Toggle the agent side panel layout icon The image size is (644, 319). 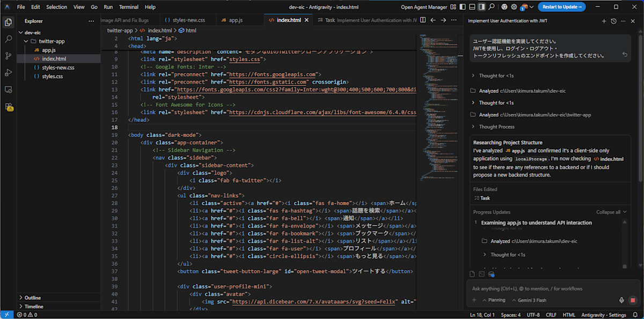(x=481, y=7)
